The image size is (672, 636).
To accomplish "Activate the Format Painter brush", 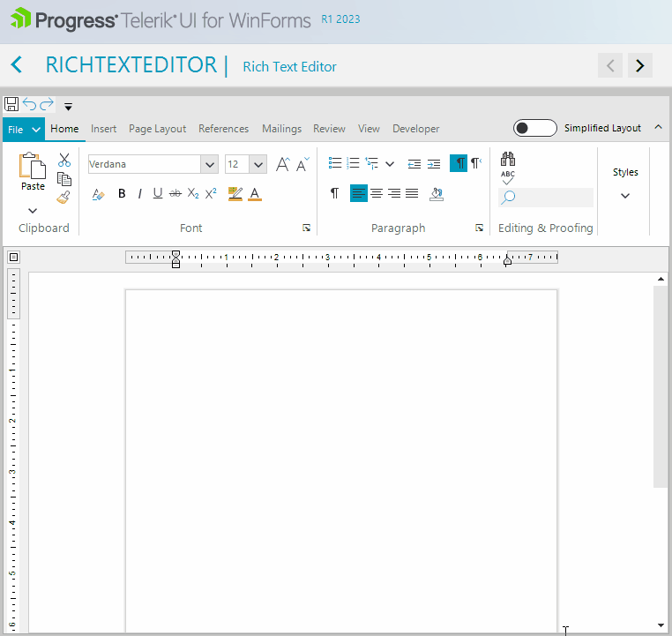I will [x=63, y=198].
